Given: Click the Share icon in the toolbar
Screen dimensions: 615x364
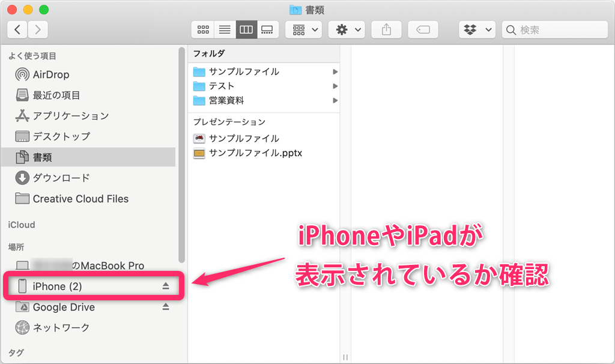Looking at the screenshot, I should tap(386, 29).
